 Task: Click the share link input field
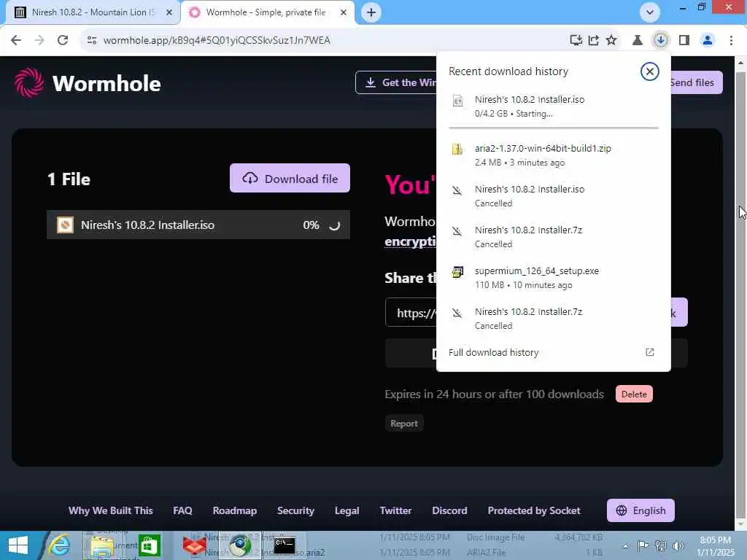[x=411, y=312]
